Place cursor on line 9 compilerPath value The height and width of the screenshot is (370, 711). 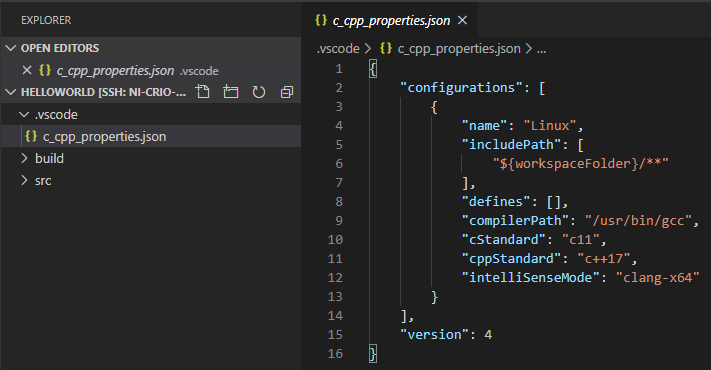click(x=638, y=221)
